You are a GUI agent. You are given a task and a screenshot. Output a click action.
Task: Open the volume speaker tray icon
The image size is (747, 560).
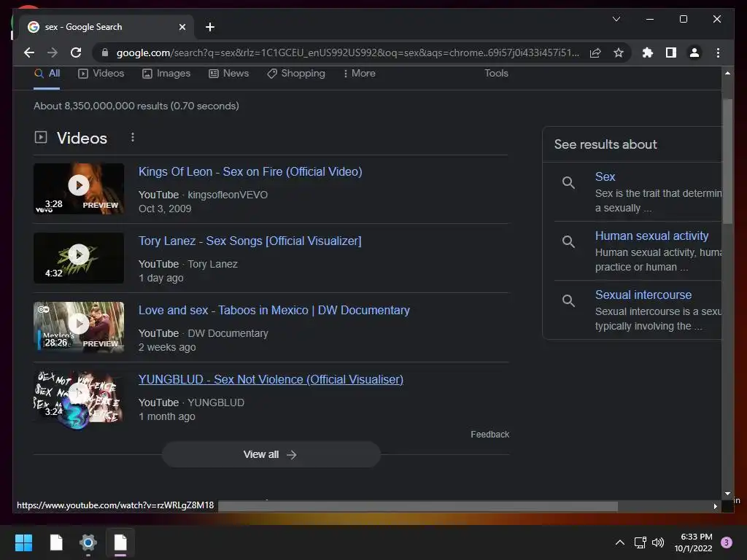pos(658,542)
